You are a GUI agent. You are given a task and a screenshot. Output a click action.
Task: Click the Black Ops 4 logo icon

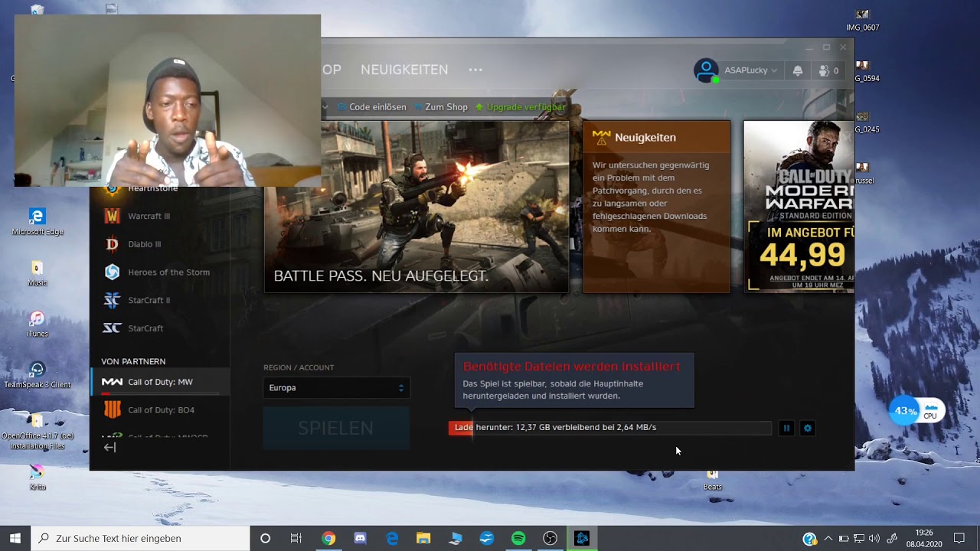click(x=112, y=409)
